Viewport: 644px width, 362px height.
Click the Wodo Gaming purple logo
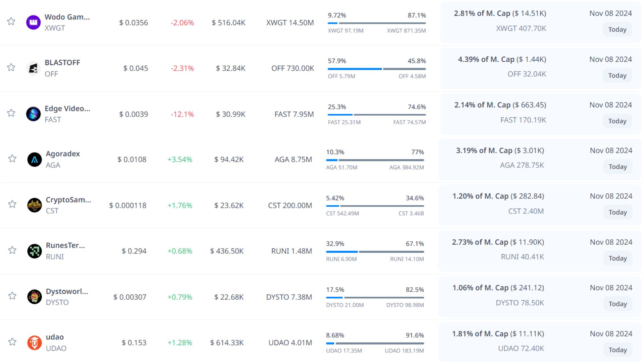point(33,22)
